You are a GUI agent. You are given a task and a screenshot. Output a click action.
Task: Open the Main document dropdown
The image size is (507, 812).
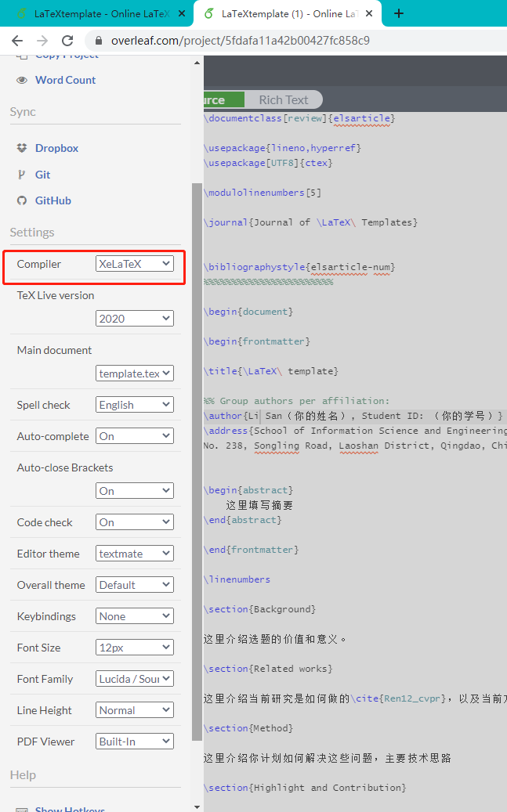[x=135, y=374]
